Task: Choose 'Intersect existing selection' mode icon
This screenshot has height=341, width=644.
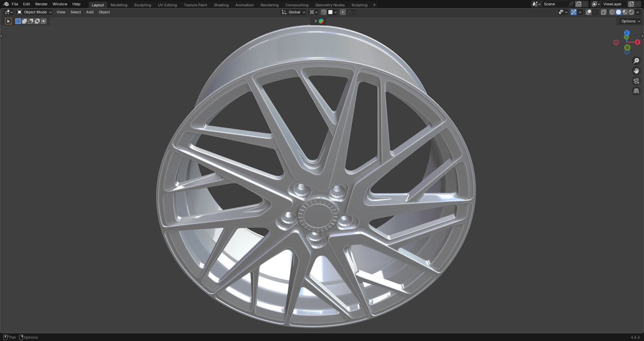Action: click(44, 21)
